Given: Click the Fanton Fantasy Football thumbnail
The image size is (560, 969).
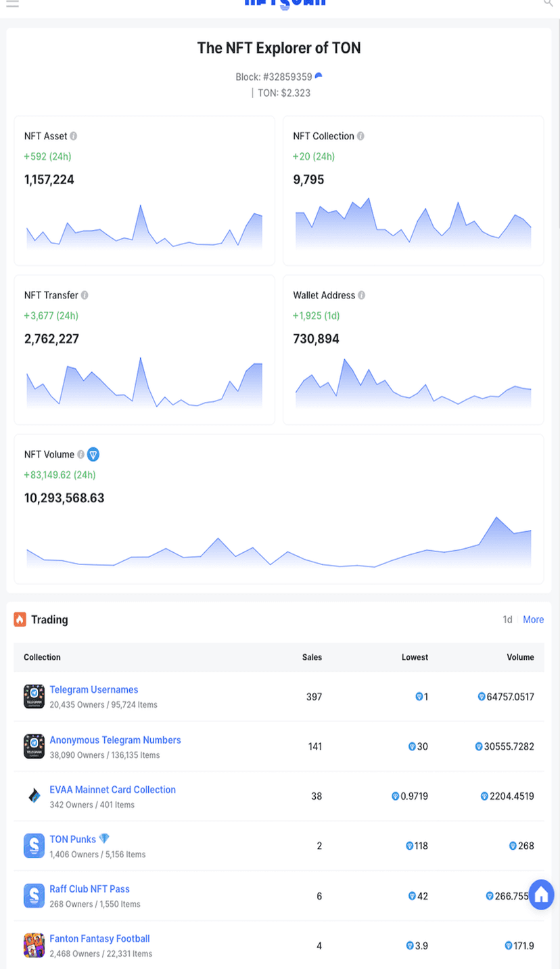Looking at the screenshot, I should 34,945.
